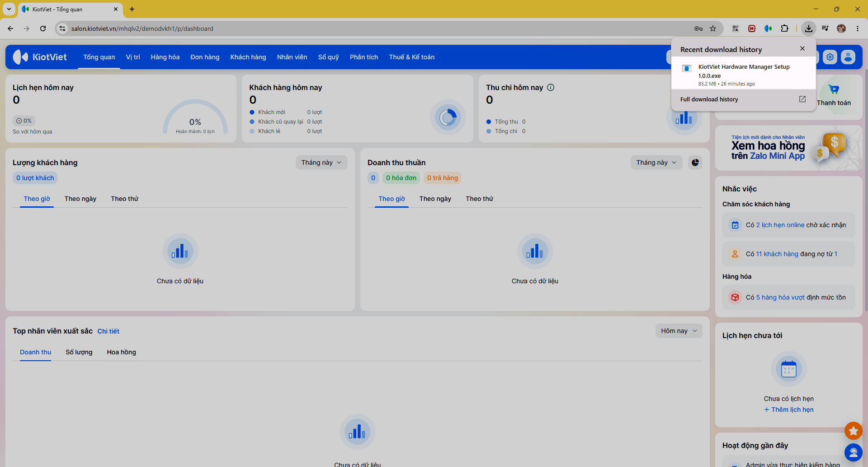Click the Thanh toán cart icon

[834, 90]
